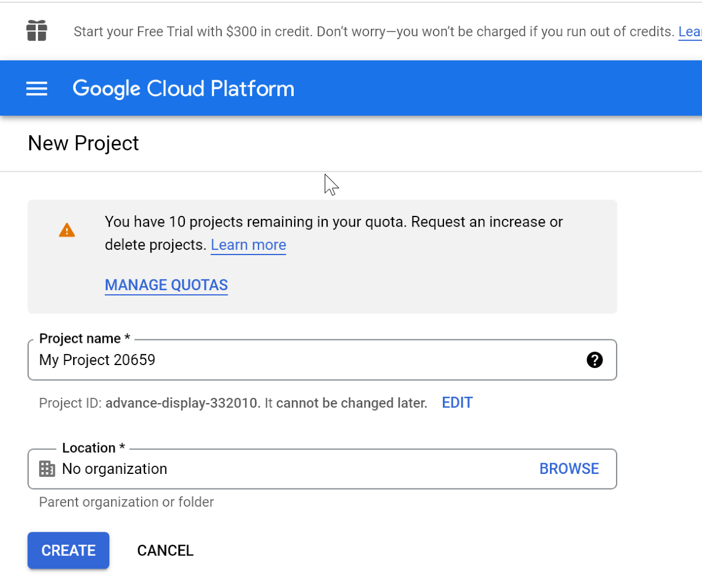Image resolution: width=702 pixels, height=588 pixels.
Task: Cancel the new project creation
Action: [165, 551]
